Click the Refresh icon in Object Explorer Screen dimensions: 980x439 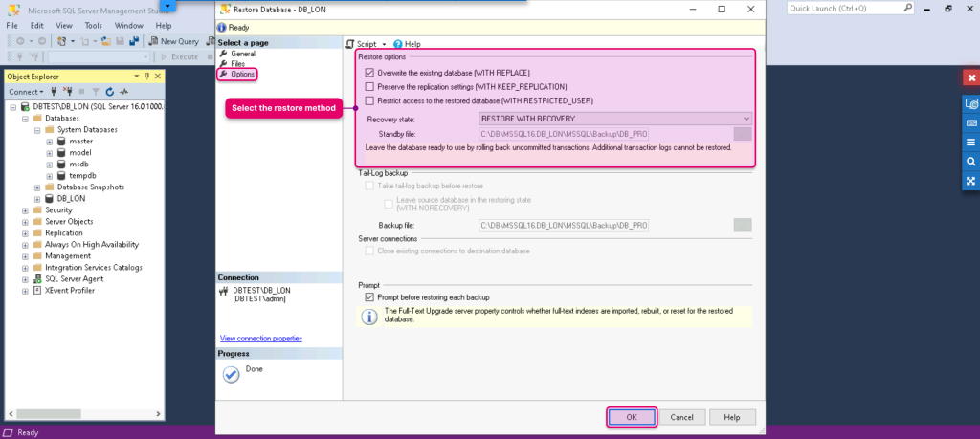pos(110,91)
